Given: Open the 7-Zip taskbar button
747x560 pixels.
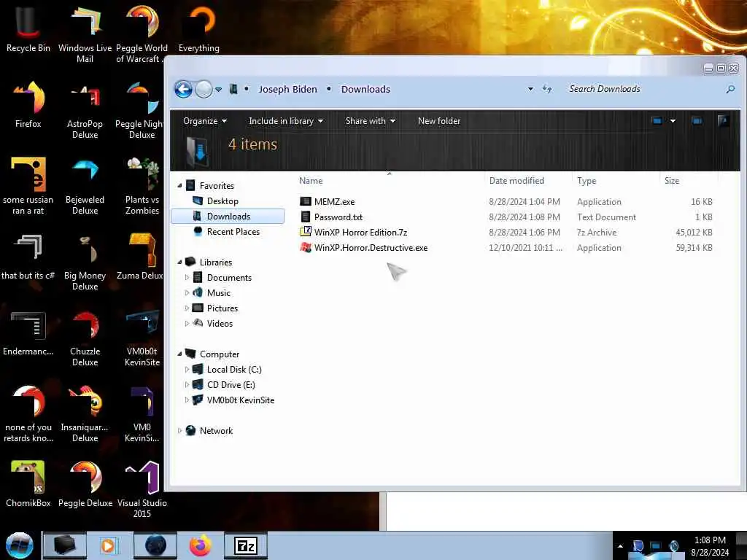Looking at the screenshot, I should click(x=246, y=545).
